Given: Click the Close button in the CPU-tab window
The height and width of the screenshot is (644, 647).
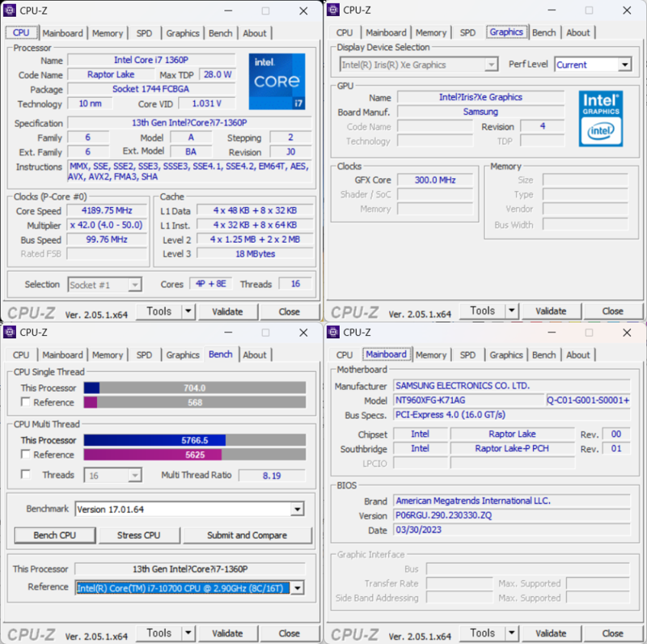Looking at the screenshot, I should point(290,311).
